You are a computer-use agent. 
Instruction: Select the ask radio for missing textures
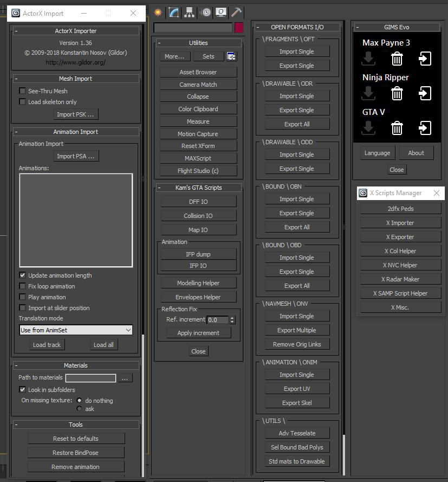pos(79,409)
